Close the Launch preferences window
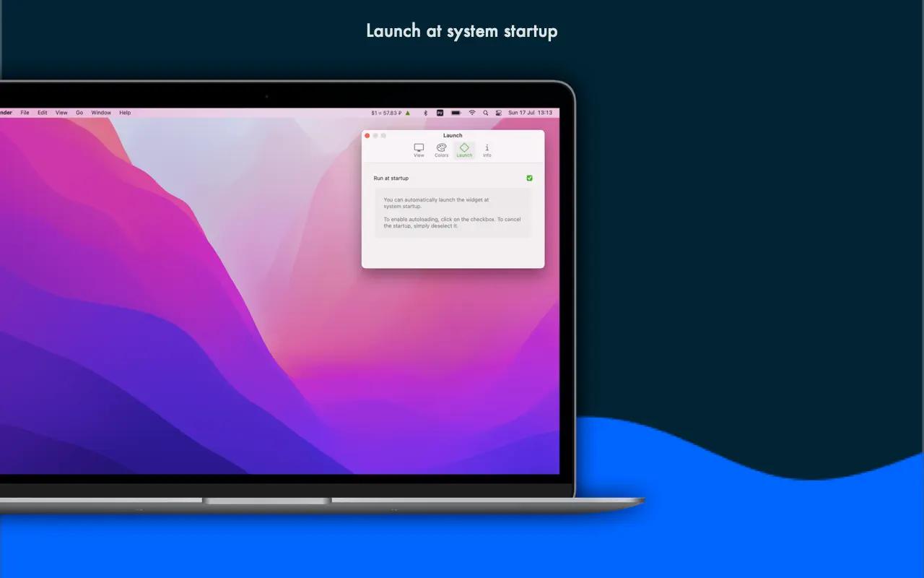Image resolution: width=924 pixels, height=578 pixels. tap(367, 136)
